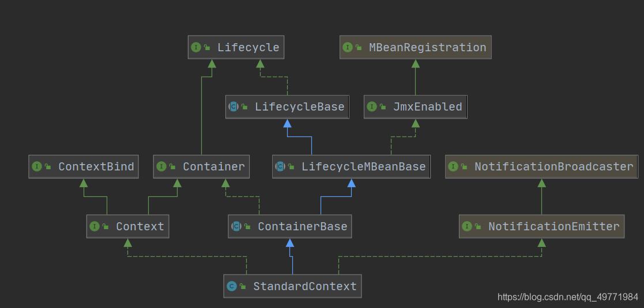
Task: Click the interface icon on ContextBind node
Action: coord(36,166)
